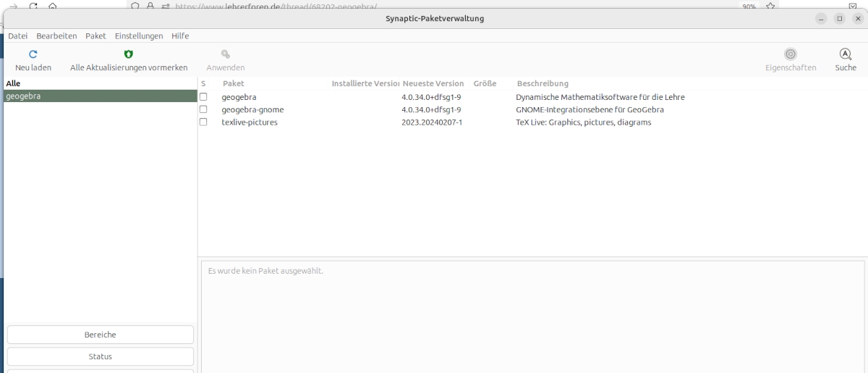Open Eigenschaften properties icon

tap(791, 54)
